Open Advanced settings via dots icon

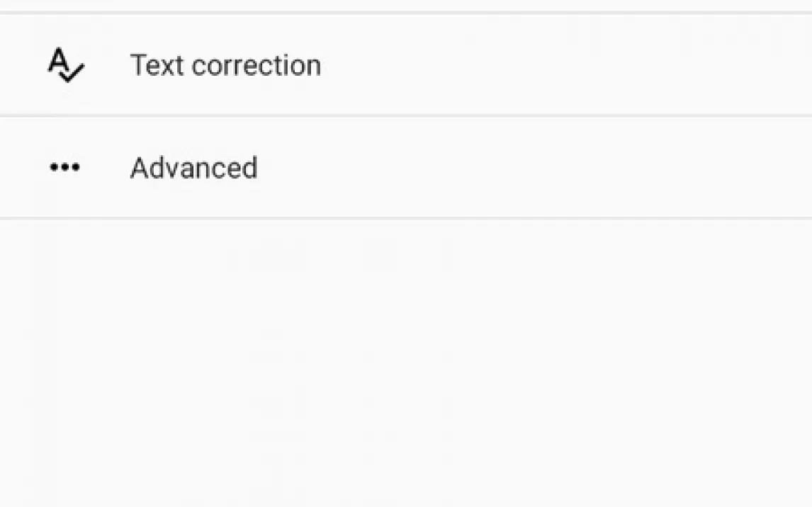64,168
